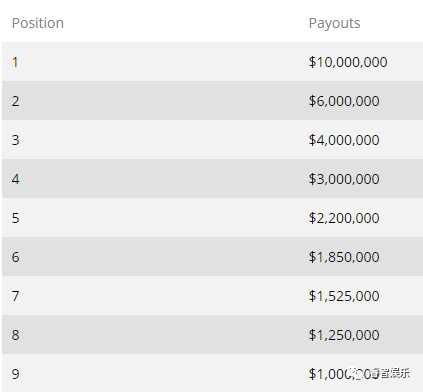Click the position 9 cell
Screen dimensions: 423x392
click(15, 374)
